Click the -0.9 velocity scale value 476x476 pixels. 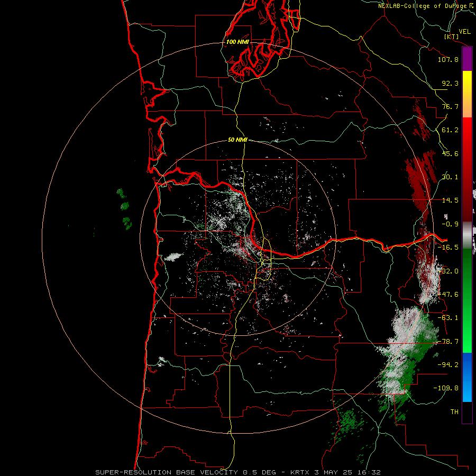(450, 224)
